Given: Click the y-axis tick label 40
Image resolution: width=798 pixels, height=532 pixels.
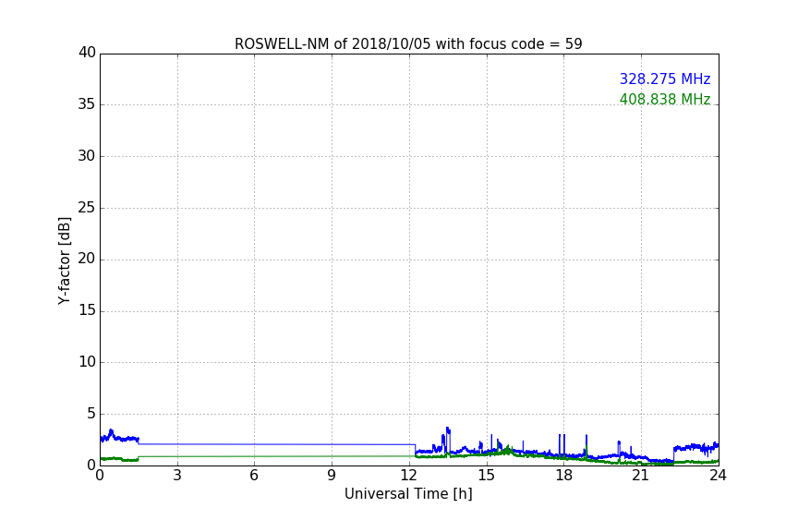Looking at the screenshot, I should coord(87,53).
